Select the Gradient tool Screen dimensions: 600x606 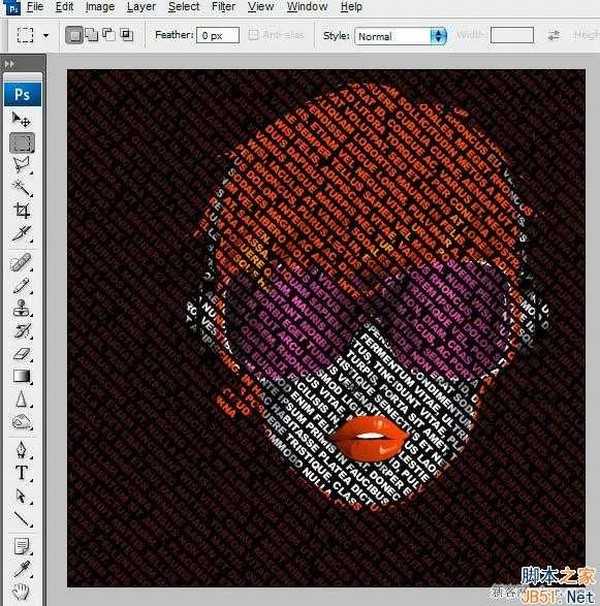coord(21,376)
